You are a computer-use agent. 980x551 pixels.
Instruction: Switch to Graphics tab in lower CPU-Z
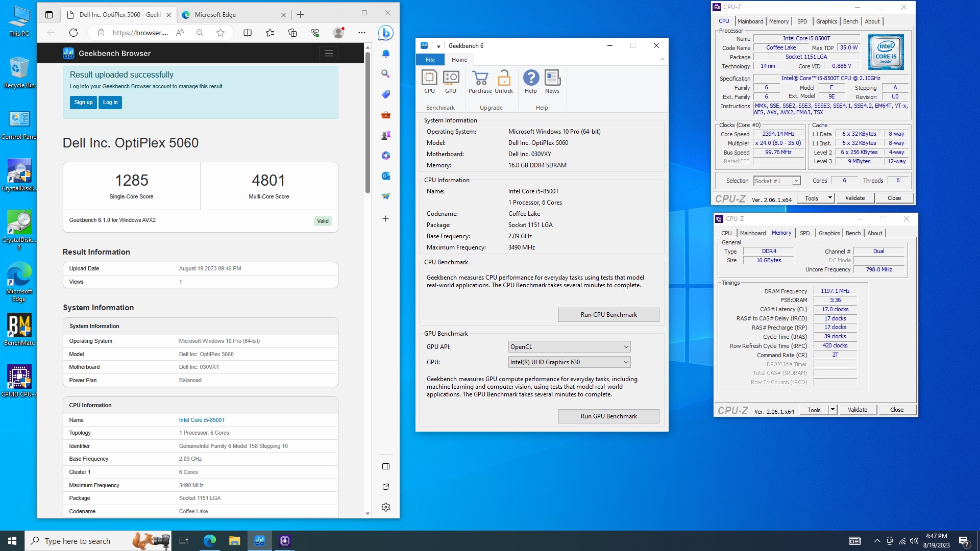click(829, 233)
